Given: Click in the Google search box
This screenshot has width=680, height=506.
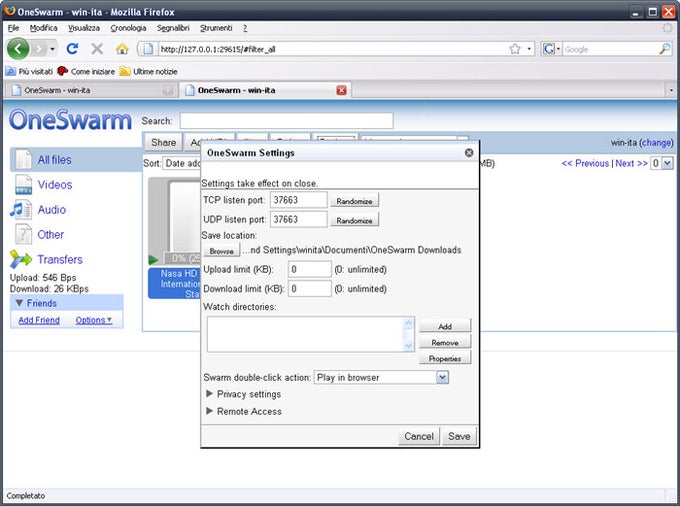Looking at the screenshot, I should (610, 49).
